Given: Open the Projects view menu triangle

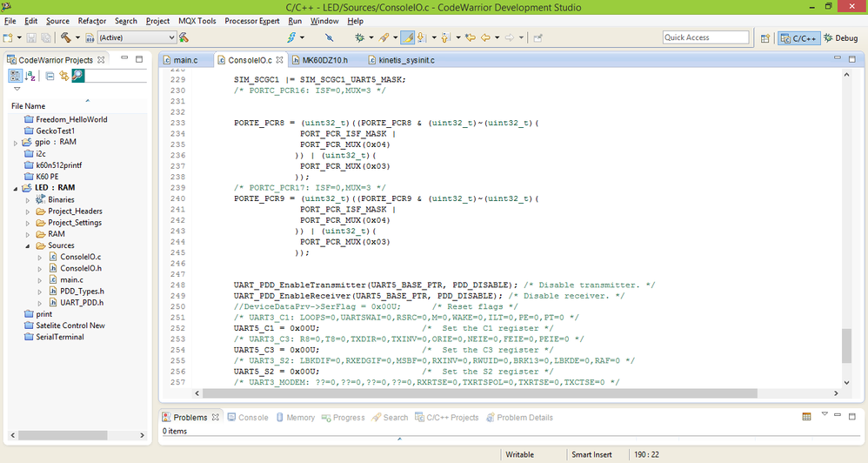Looking at the screenshot, I should click(17, 89).
